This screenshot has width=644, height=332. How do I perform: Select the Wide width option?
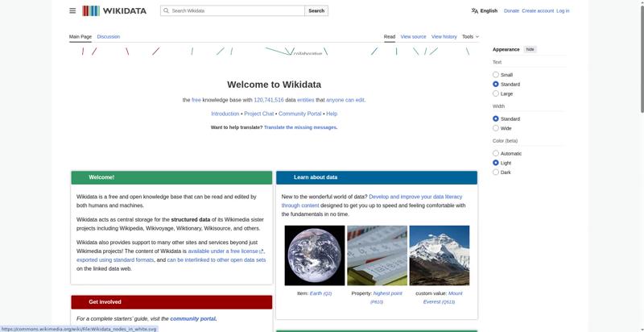[496, 128]
